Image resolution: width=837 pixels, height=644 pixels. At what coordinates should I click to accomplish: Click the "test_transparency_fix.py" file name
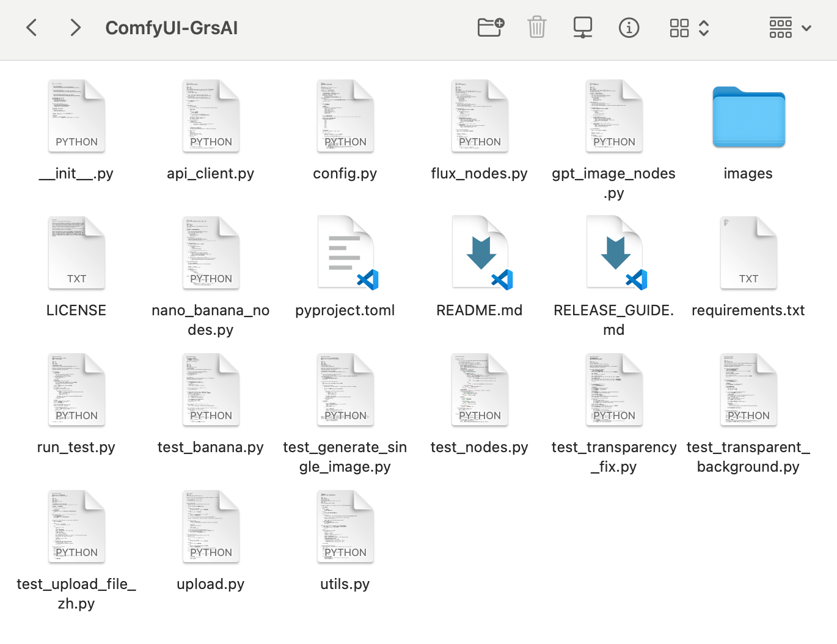pyautogui.click(x=614, y=457)
